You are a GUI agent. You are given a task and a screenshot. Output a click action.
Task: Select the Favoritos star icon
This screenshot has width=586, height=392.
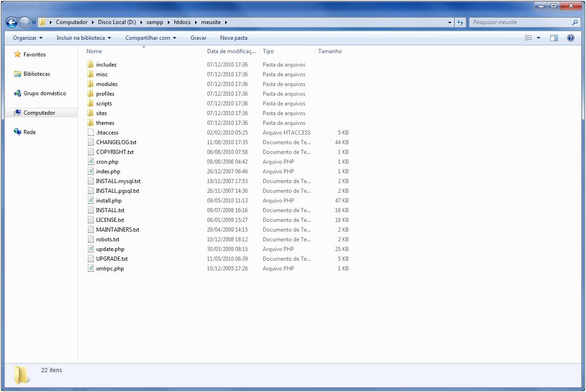[18, 55]
